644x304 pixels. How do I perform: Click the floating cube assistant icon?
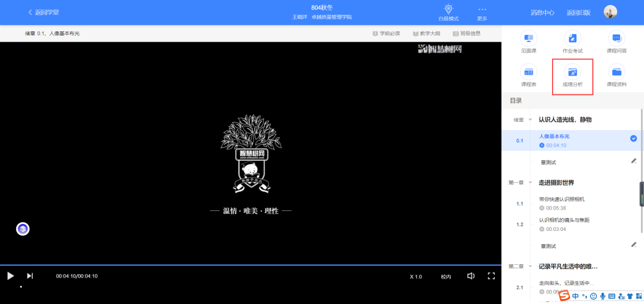23,229
